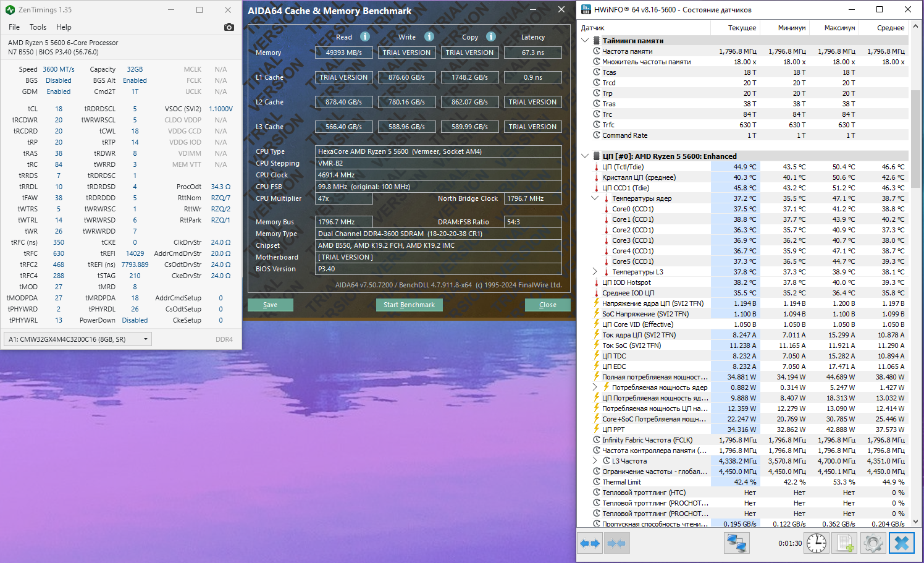
Task: Click the green Close button in AIDA64
Action: 548,305
